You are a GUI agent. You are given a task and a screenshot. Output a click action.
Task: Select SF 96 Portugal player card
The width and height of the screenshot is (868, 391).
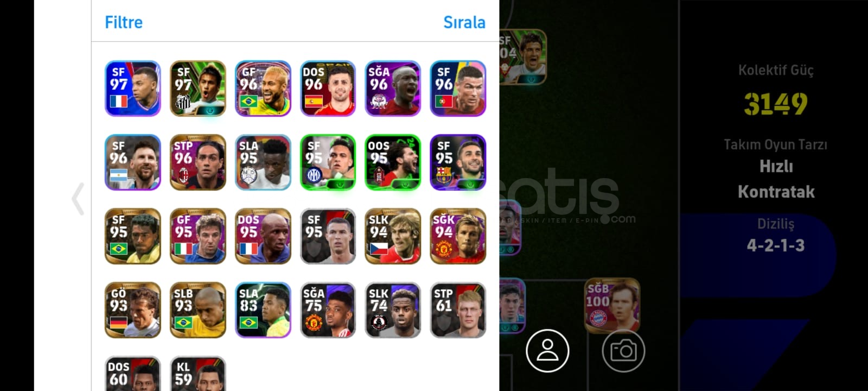click(x=458, y=89)
